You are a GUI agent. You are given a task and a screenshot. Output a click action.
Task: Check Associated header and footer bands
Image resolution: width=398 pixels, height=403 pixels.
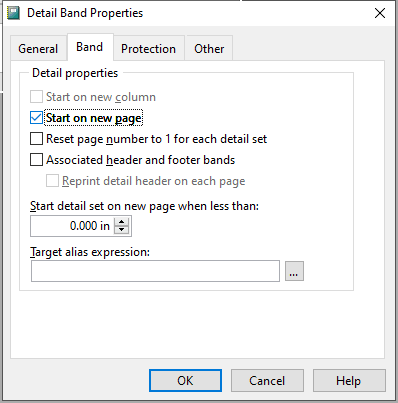[36, 160]
